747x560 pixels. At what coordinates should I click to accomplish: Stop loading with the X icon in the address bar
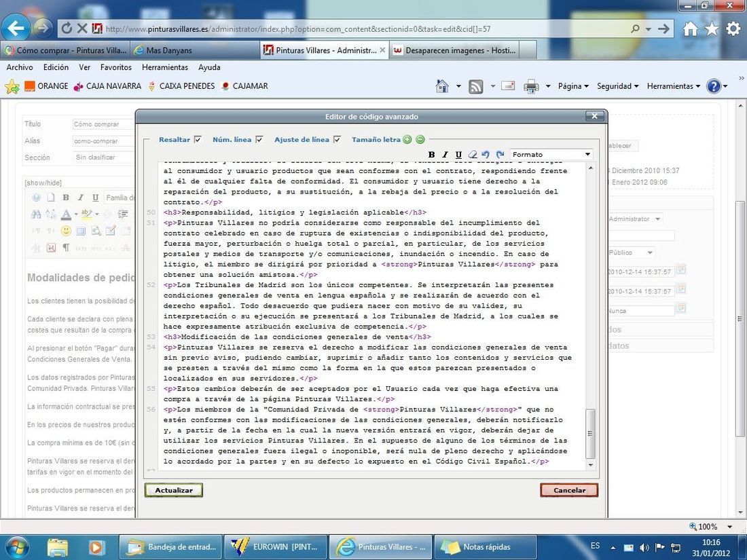tap(82, 29)
